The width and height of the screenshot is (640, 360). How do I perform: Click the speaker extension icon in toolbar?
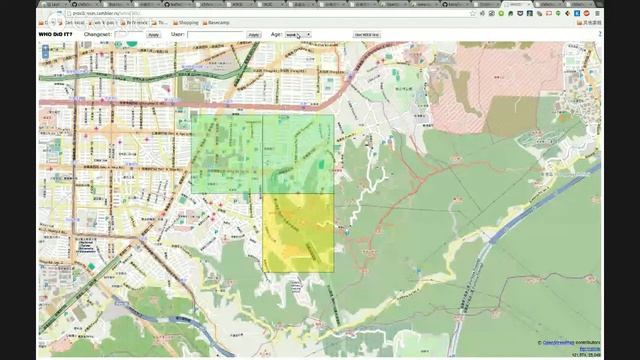(482, 13)
